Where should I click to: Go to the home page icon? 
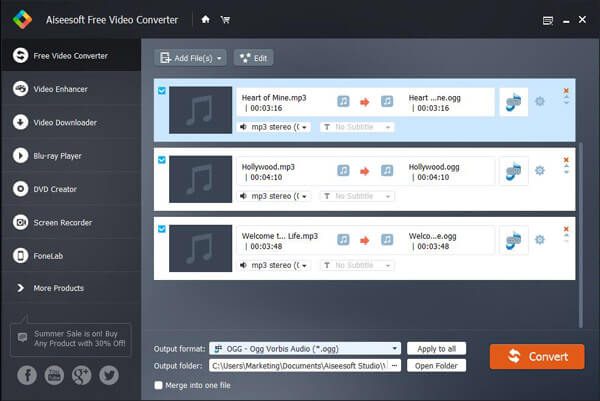click(x=205, y=19)
